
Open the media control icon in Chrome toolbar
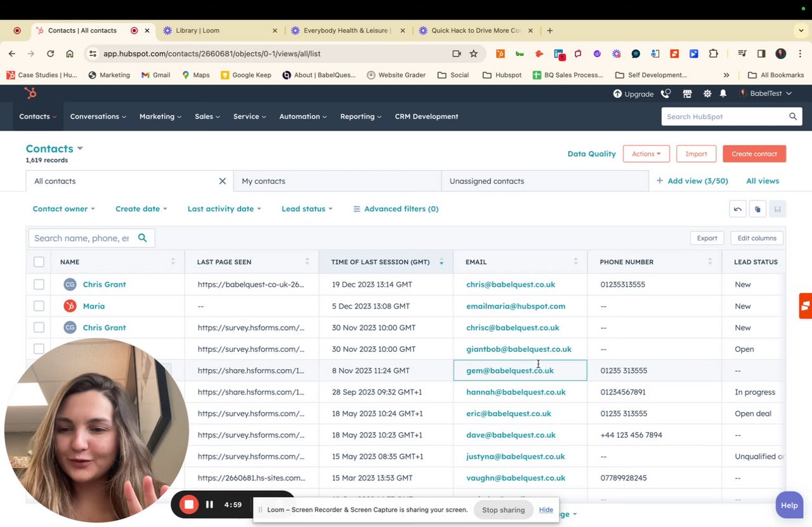(x=742, y=54)
